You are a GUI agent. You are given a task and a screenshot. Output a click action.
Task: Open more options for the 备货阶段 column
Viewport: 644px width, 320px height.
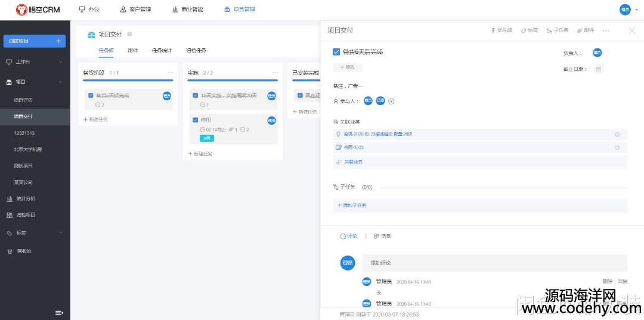click(x=170, y=73)
